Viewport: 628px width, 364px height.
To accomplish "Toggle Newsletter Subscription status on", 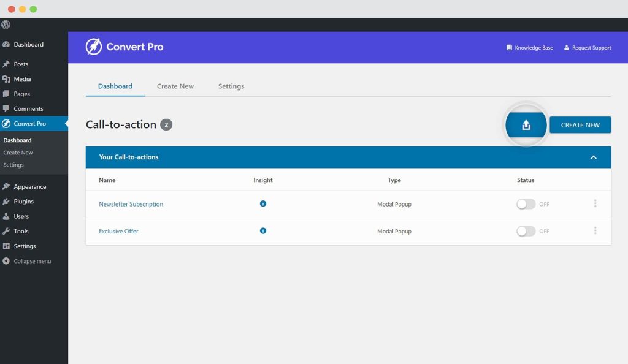I will (526, 204).
